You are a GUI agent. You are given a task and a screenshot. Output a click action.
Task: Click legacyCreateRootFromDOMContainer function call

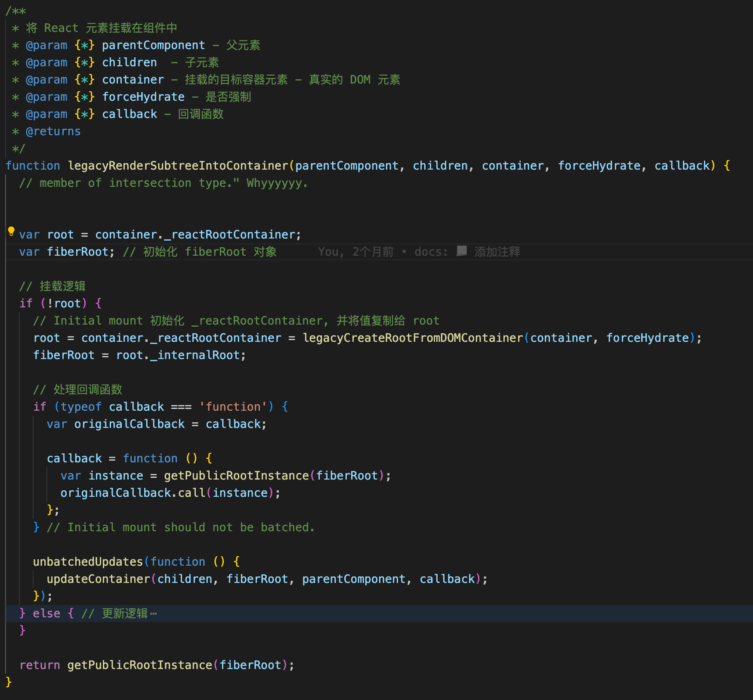pos(413,338)
